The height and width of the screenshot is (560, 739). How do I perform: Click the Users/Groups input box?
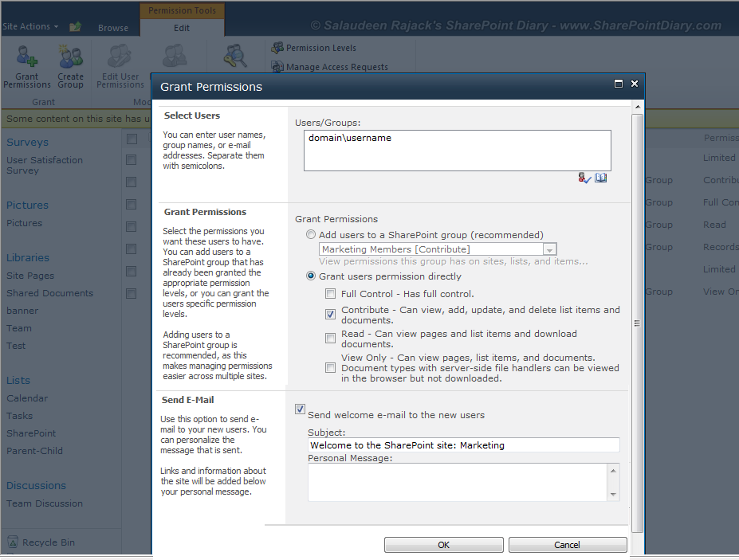point(457,151)
